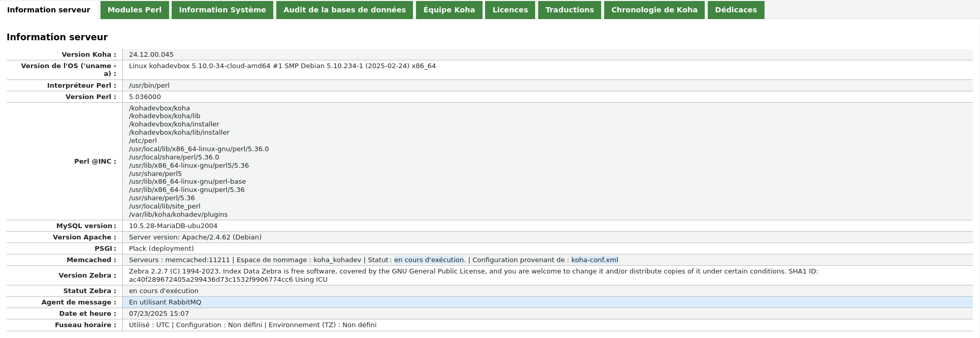The width and height of the screenshot is (980, 338).
Task: Click the Linux kohadevbox uname text
Action: point(282,66)
